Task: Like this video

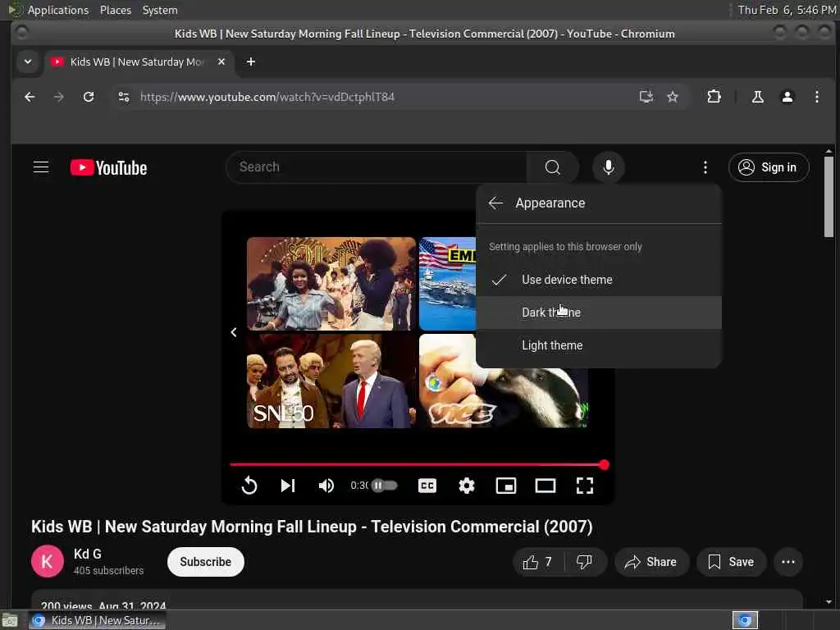Action: pyautogui.click(x=538, y=562)
